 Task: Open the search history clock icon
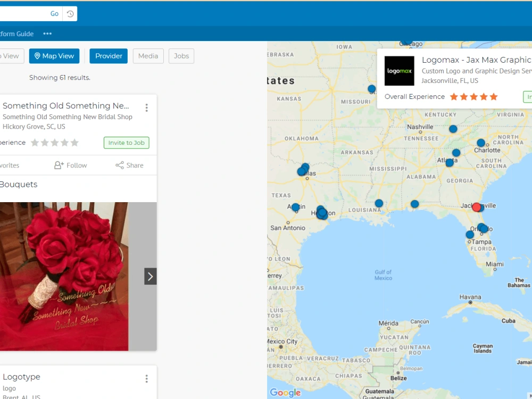(70, 14)
